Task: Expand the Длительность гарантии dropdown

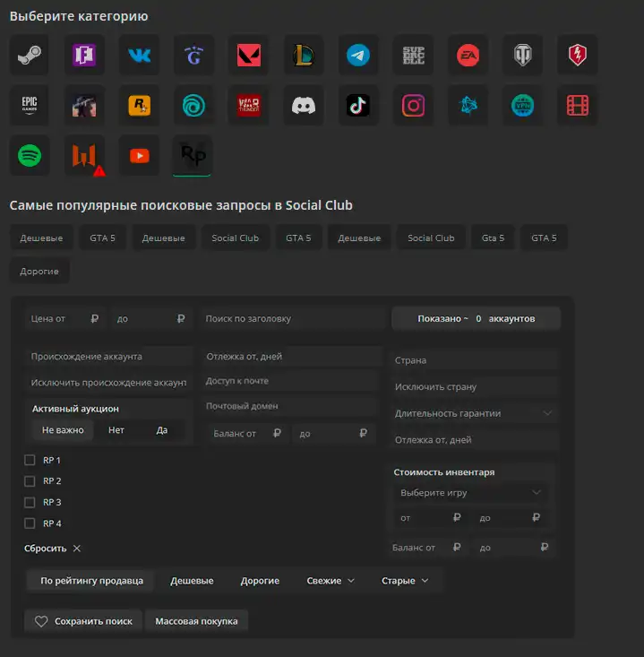Action: tap(474, 413)
